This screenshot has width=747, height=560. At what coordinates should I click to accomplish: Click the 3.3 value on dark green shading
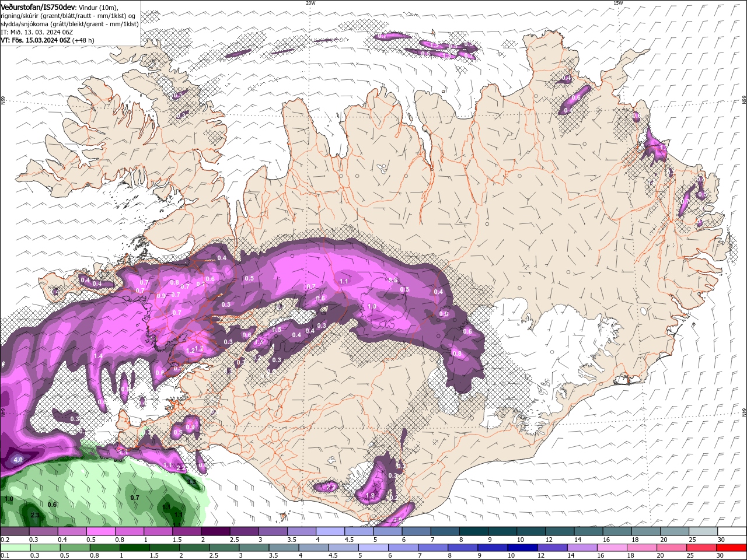click(x=191, y=482)
